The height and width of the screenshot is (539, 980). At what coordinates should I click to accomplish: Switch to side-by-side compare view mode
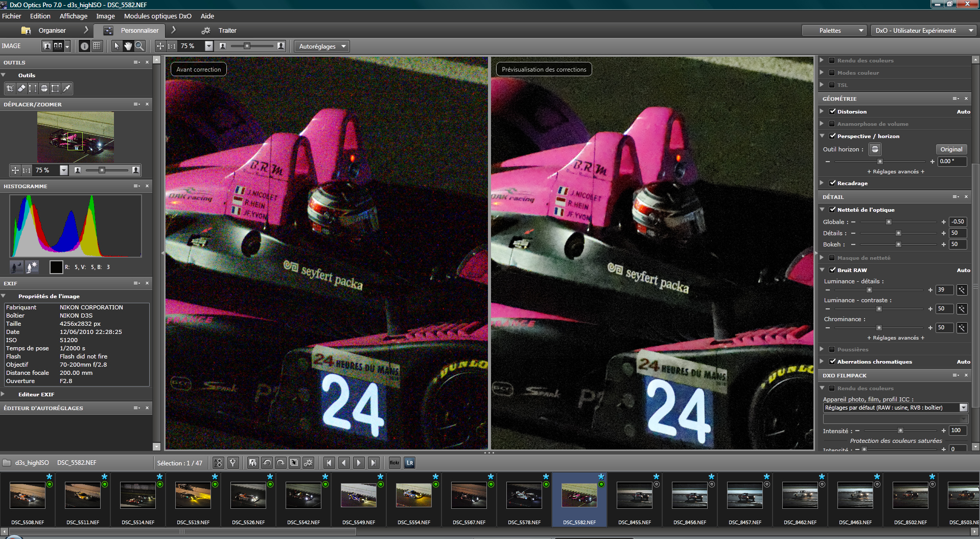point(59,46)
